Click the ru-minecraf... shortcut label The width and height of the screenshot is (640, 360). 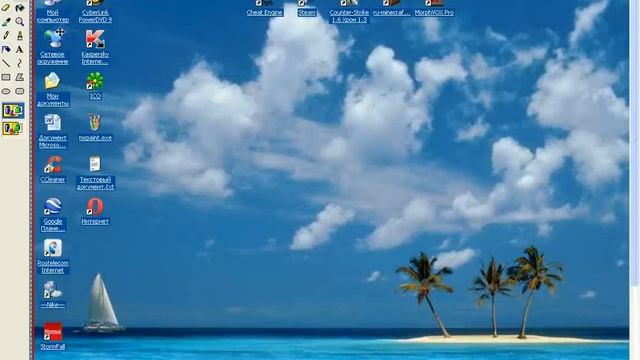click(x=391, y=13)
